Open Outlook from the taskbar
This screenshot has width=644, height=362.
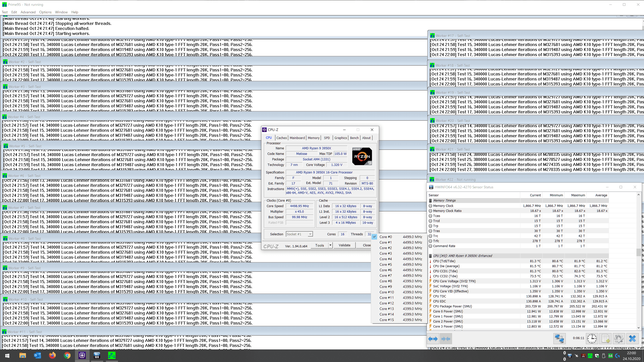click(x=37, y=355)
